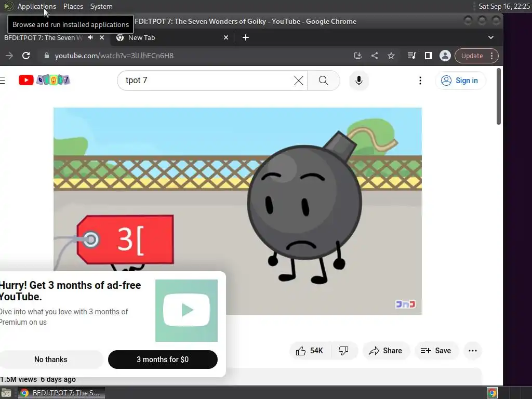Open more actions ellipsis under video

[473, 351]
